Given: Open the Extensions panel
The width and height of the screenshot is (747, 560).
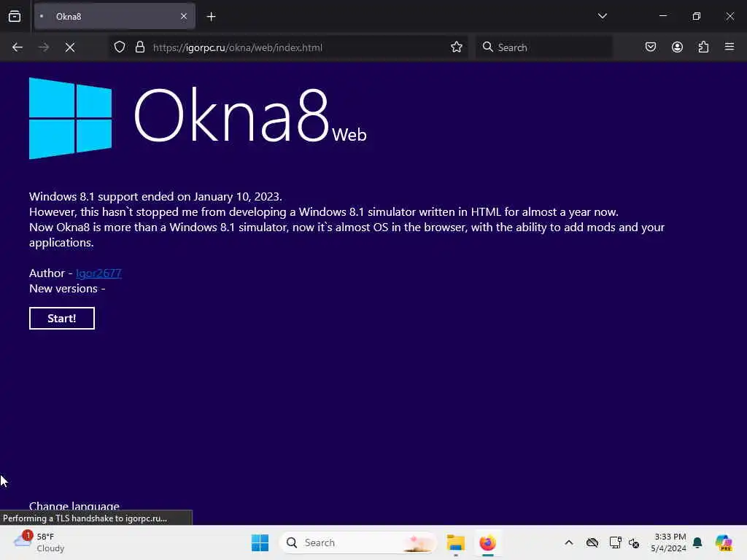Looking at the screenshot, I should pyautogui.click(x=703, y=47).
